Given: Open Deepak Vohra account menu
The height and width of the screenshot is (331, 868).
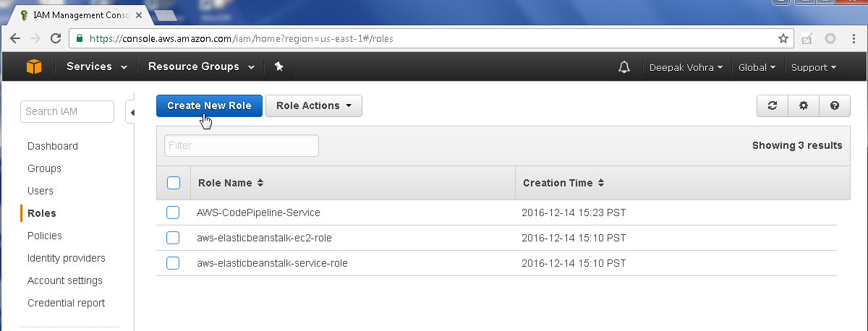Looking at the screenshot, I should pos(686,67).
